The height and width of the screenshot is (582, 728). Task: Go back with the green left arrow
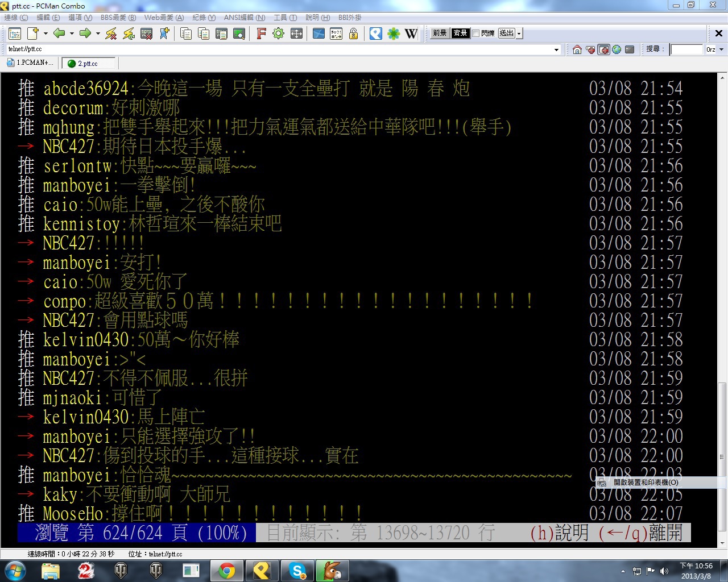point(59,34)
